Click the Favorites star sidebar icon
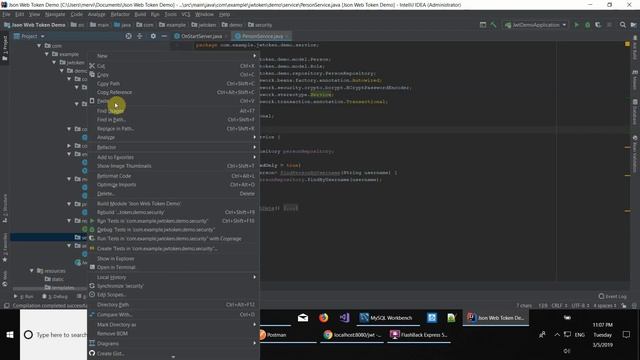 tap(5, 260)
